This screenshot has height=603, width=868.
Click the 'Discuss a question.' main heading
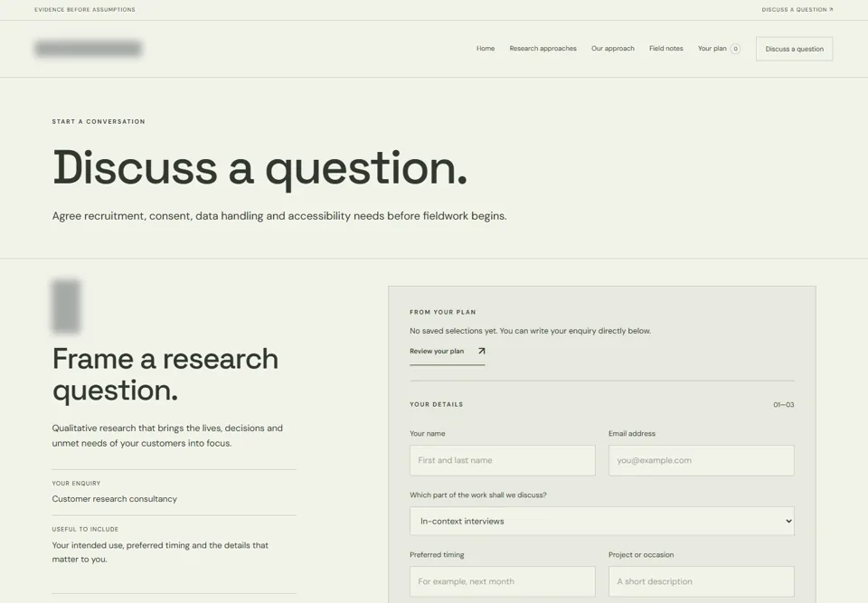point(259,168)
